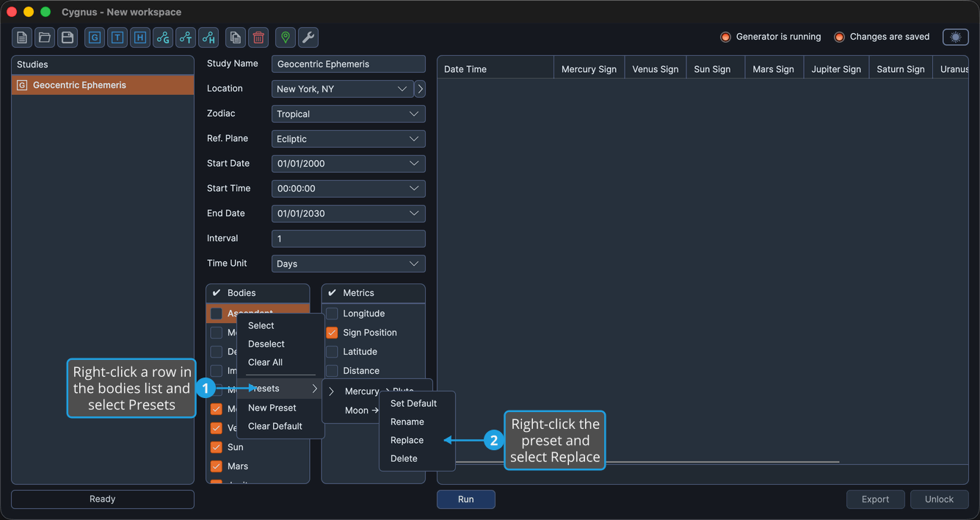Screen dimensions: 980x520
Task: Enable the Distance metric checkbox
Action: [332, 371]
